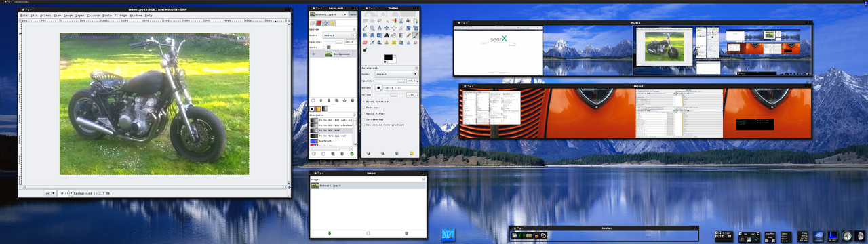Click new layer icon in Layers dock
Image resolution: width=868 pixels, height=244 pixels.
tap(313, 100)
